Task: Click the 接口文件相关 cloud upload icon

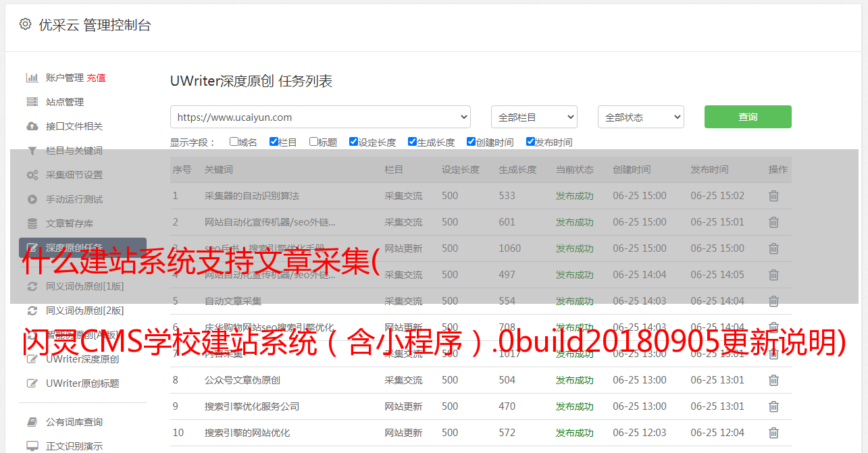Action: click(32, 126)
